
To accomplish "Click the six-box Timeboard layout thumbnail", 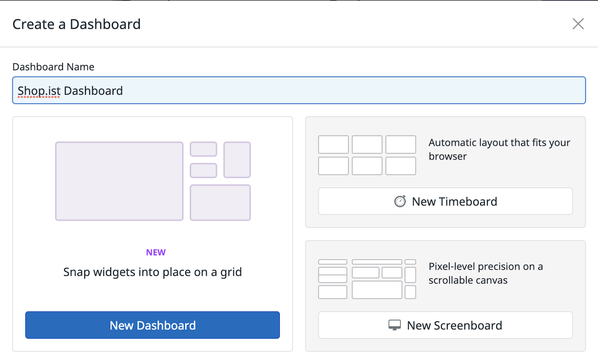I will click(367, 155).
